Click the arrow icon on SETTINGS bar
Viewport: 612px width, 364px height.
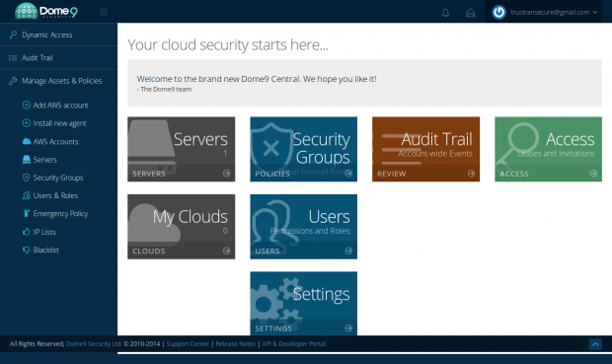[348, 328]
